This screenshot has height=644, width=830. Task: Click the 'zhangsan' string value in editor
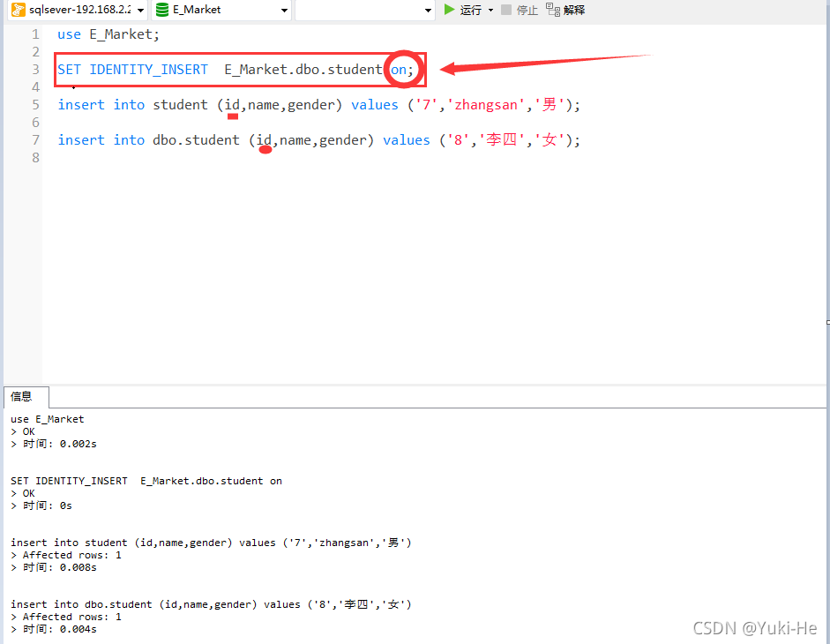click(485, 105)
